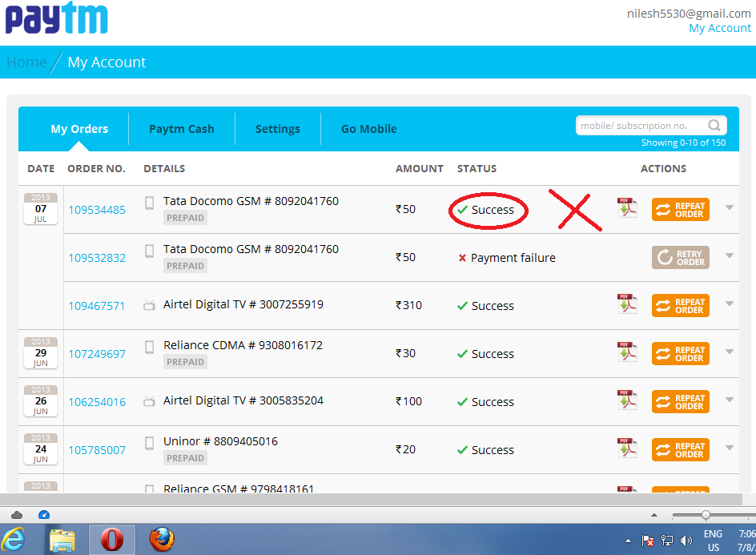Download PDF invoice for Airtel order 109467571
This screenshot has height=555, width=756.
[627, 304]
